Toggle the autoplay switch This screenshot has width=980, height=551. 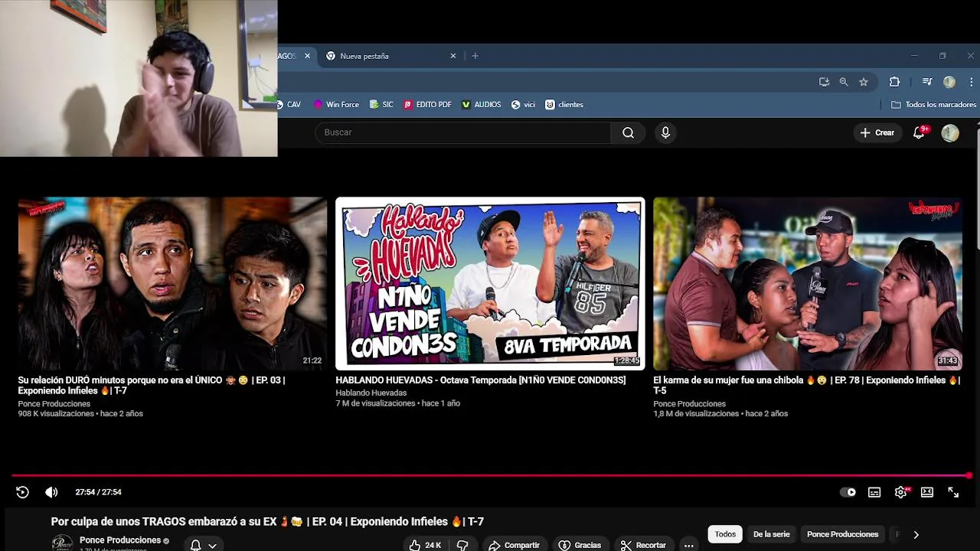pyautogui.click(x=848, y=492)
